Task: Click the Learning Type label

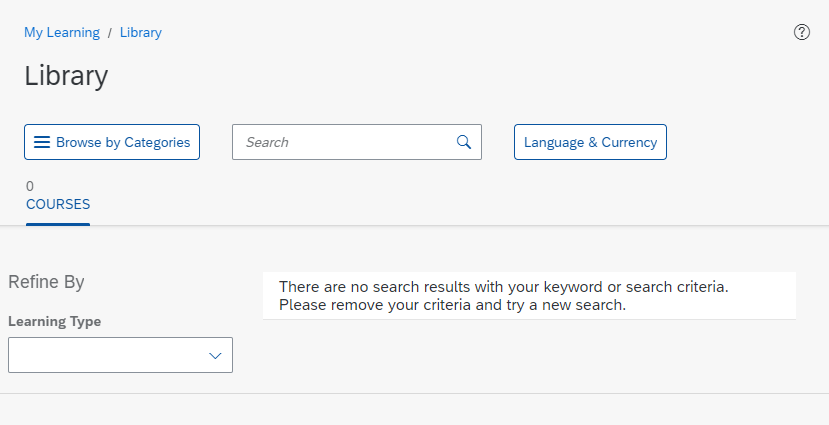Action: [54, 321]
